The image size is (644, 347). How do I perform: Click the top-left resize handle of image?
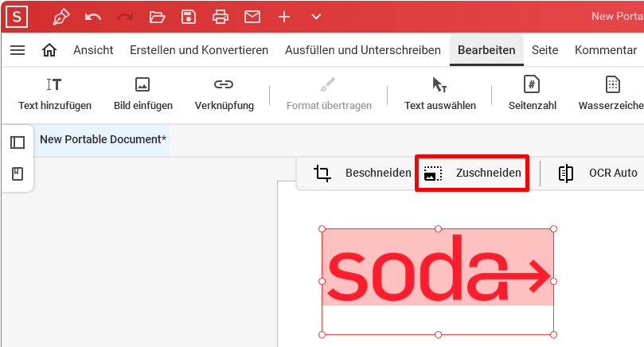coord(322,228)
